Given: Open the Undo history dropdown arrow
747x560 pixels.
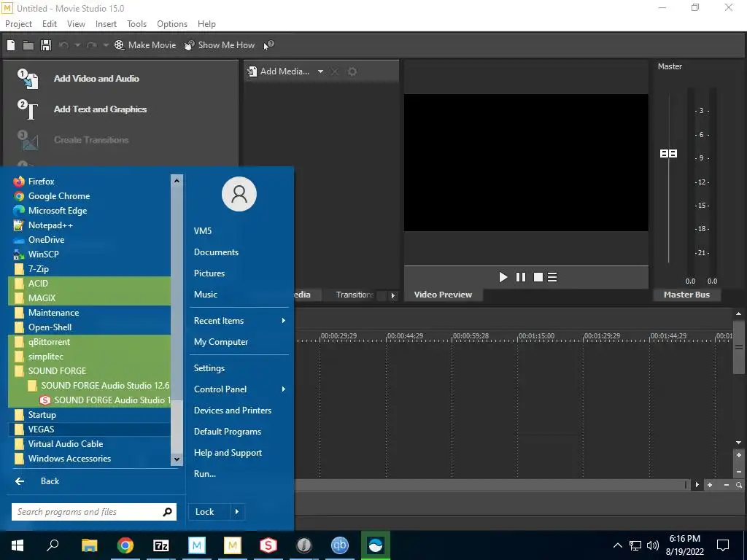Looking at the screenshot, I should pos(77,45).
